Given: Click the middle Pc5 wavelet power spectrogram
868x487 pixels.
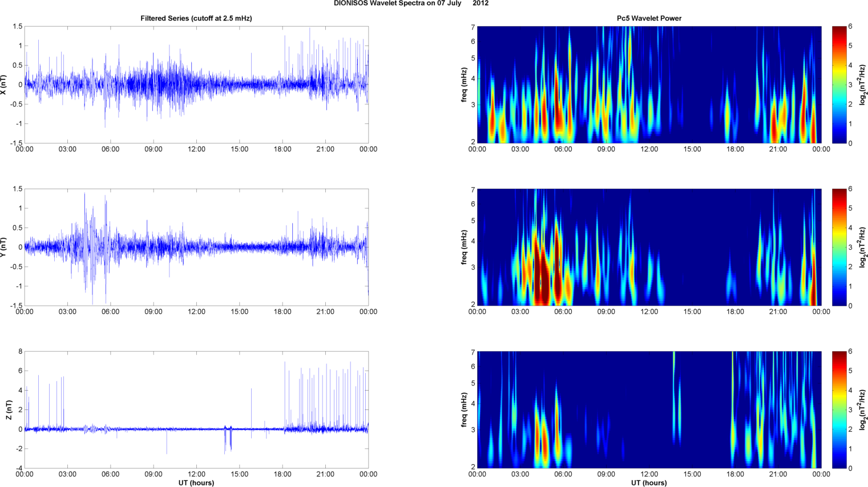Looking at the screenshot, I should [x=649, y=247].
